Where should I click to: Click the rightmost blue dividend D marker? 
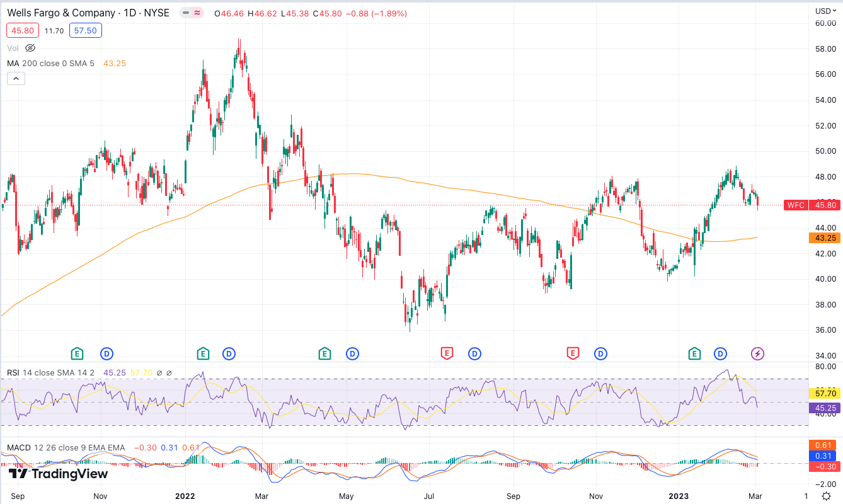pyautogui.click(x=720, y=353)
